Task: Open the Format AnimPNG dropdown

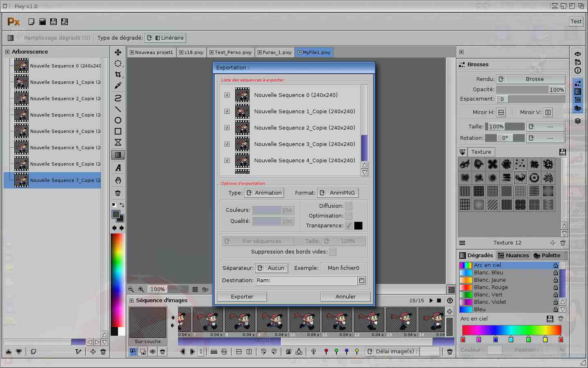Action: [x=338, y=193]
